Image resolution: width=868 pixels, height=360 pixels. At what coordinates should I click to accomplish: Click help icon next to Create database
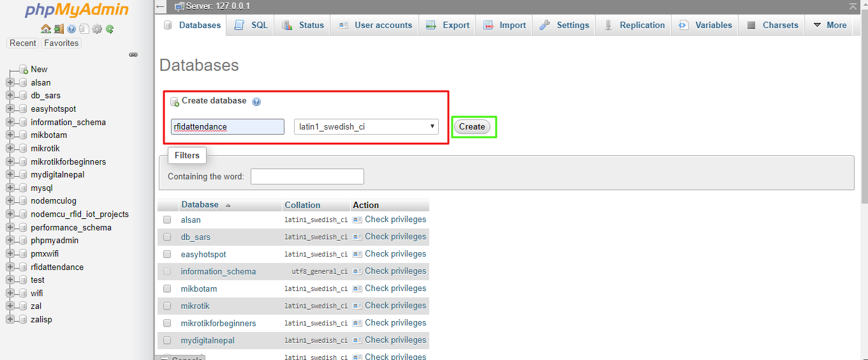(x=256, y=101)
